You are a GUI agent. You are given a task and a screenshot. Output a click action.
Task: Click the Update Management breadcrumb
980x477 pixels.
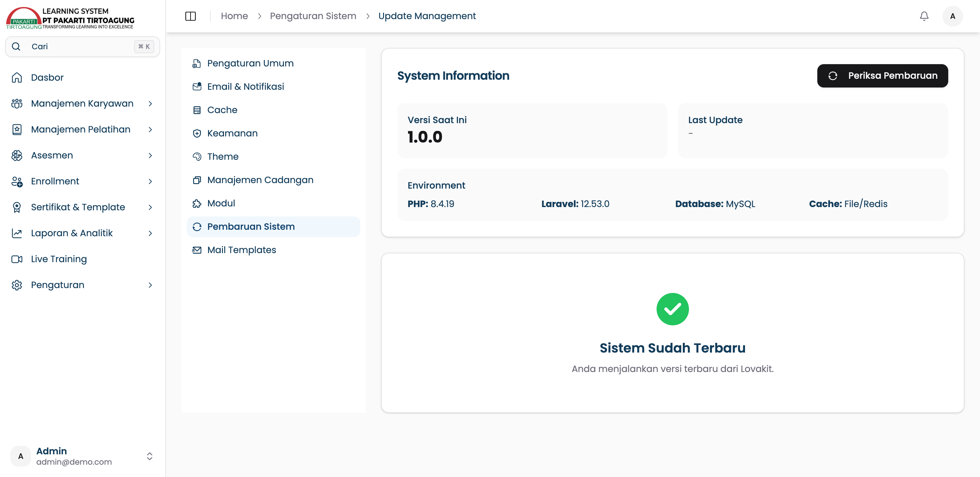tap(427, 16)
